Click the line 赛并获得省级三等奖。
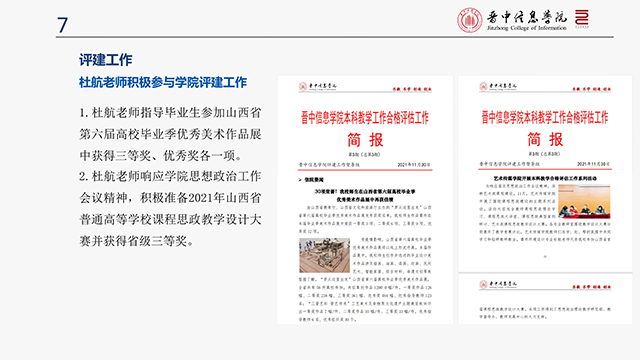 [x=136, y=241]
